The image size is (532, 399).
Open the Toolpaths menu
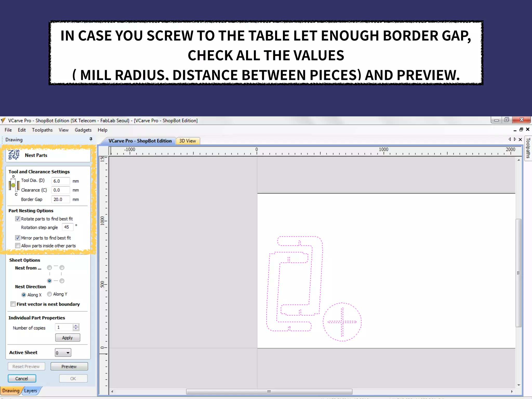click(x=42, y=130)
